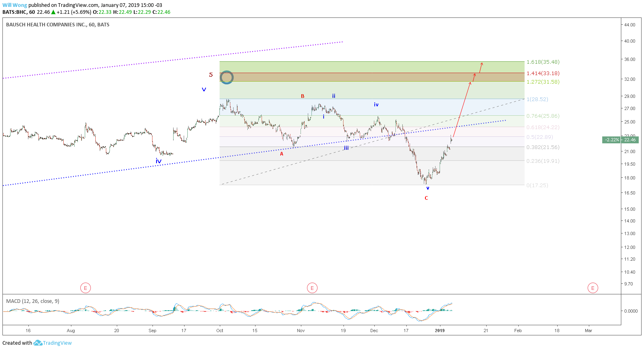The height and width of the screenshot is (350, 644).
Task: Select the 0.5(22.89) Fibonacci label
Action: coord(539,137)
